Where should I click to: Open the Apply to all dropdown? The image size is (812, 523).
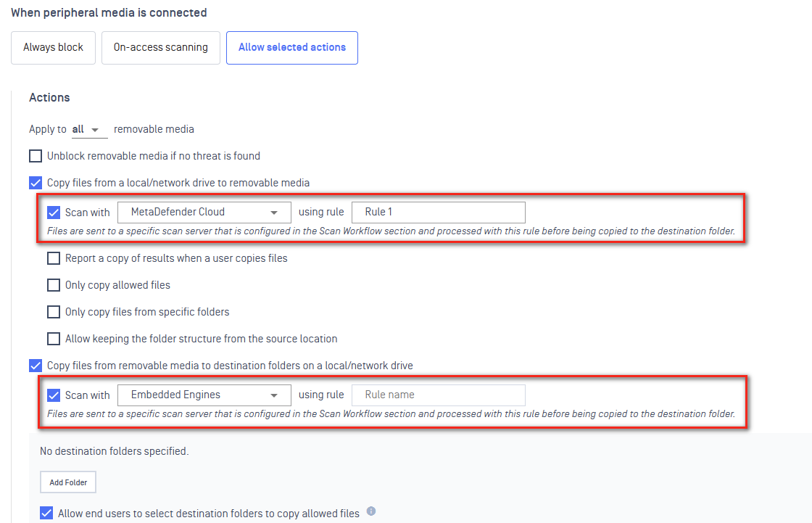[89, 130]
